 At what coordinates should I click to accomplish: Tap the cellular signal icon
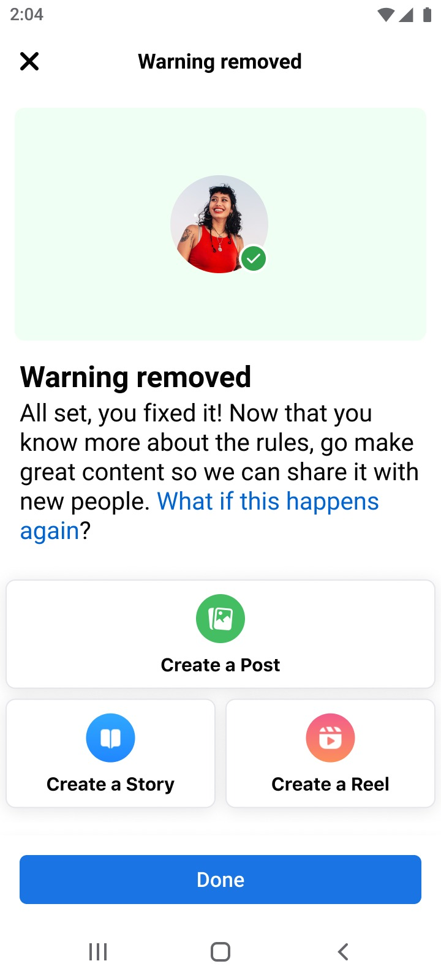tap(405, 15)
